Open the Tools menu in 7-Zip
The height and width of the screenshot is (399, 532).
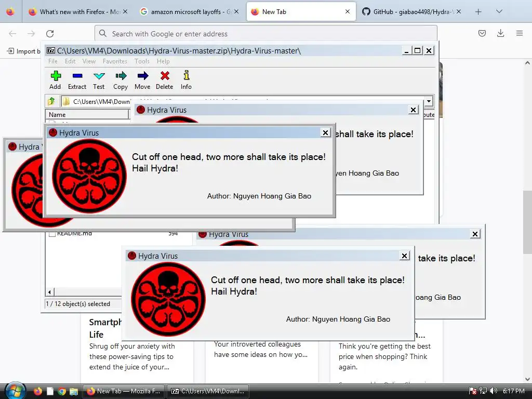142,61
